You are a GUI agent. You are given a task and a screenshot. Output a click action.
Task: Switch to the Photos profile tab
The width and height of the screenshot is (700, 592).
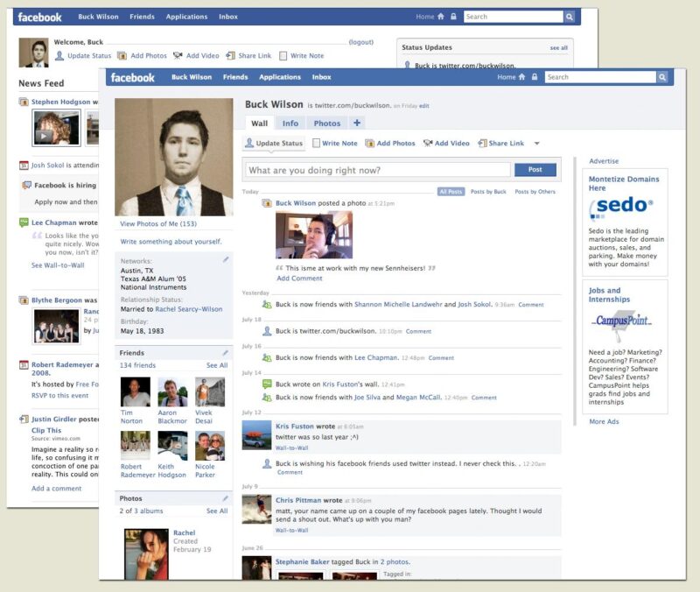(327, 123)
